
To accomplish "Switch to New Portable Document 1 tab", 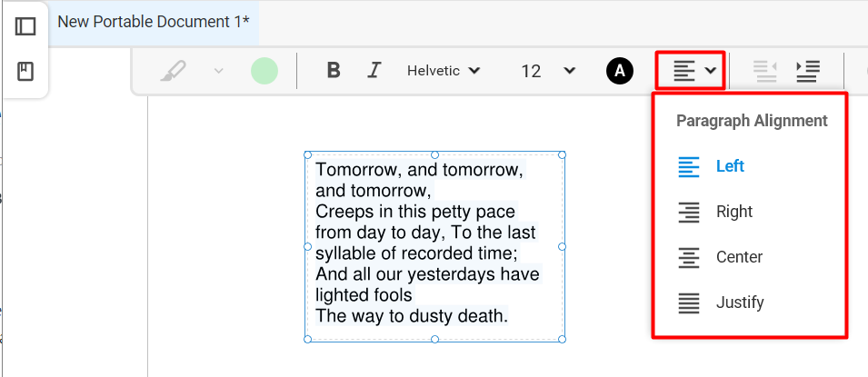I will [x=154, y=22].
